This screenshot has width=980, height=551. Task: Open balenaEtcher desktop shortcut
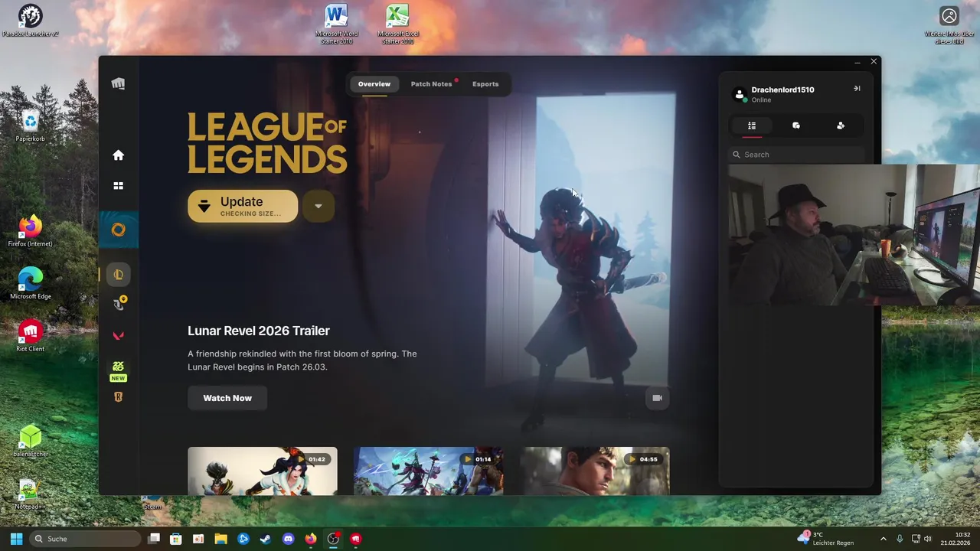pos(31,440)
